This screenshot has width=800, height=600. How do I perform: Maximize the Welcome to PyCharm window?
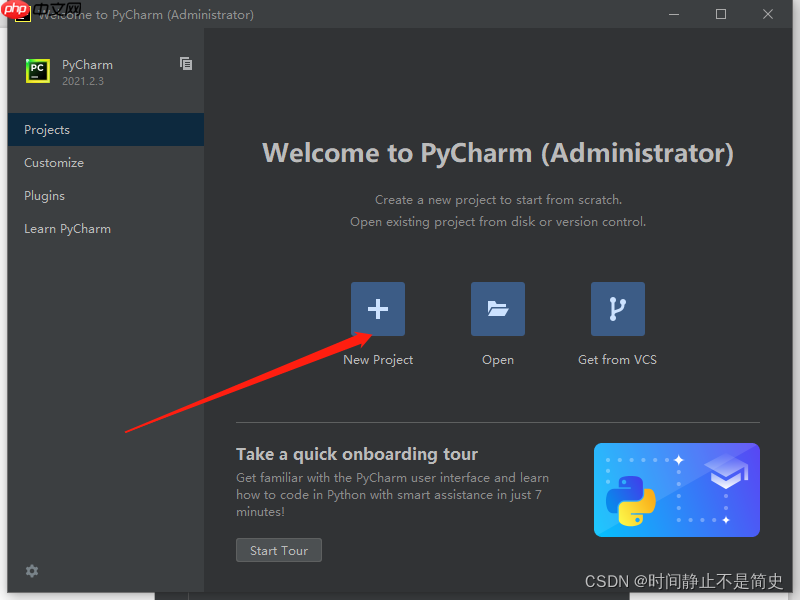[721, 14]
